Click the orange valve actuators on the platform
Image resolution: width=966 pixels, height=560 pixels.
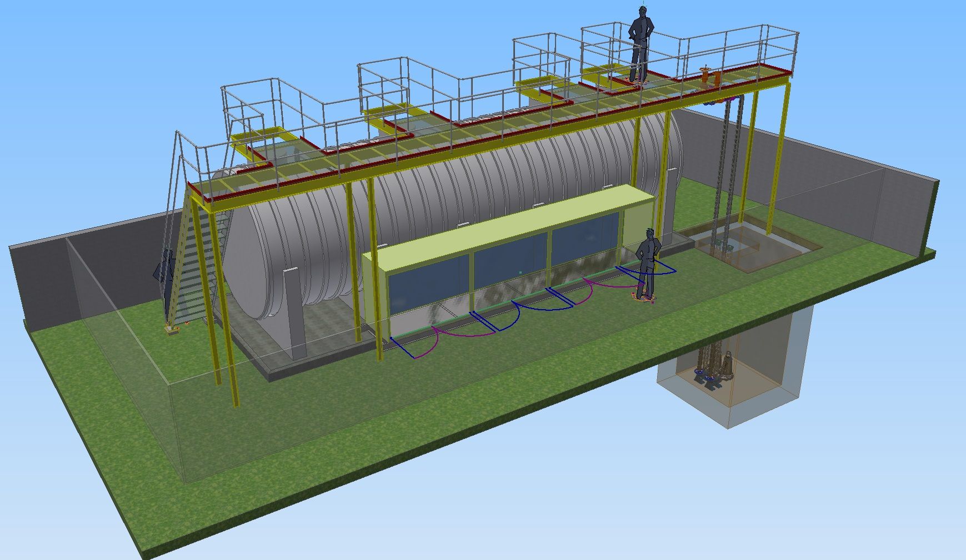point(710,77)
